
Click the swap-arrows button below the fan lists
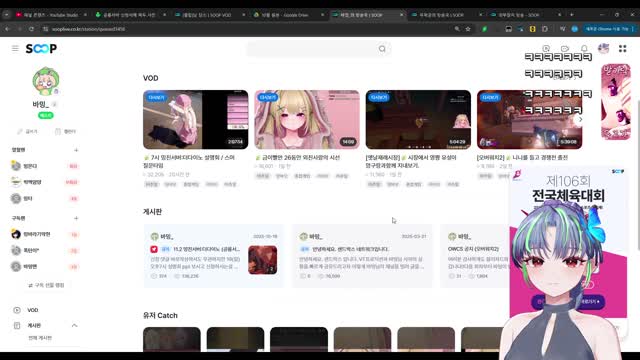pyautogui.click(x=46, y=285)
